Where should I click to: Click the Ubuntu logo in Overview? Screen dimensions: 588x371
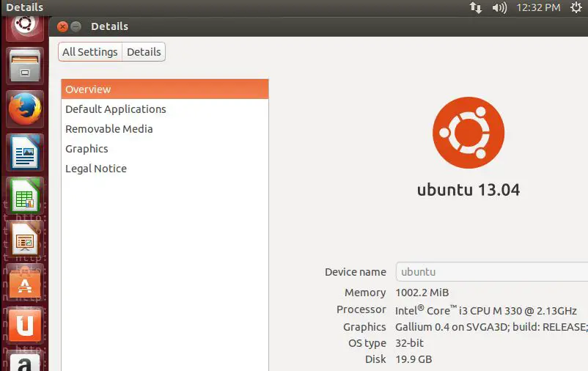point(468,133)
